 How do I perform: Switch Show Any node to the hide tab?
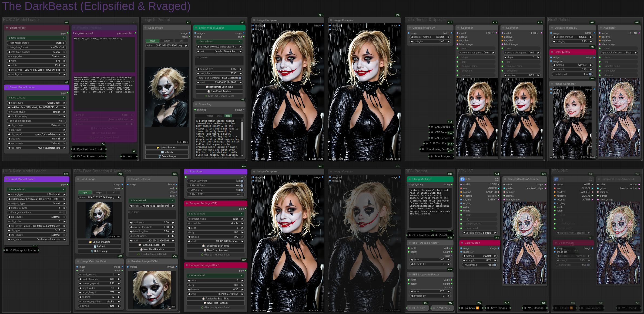click(x=228, y=116)
